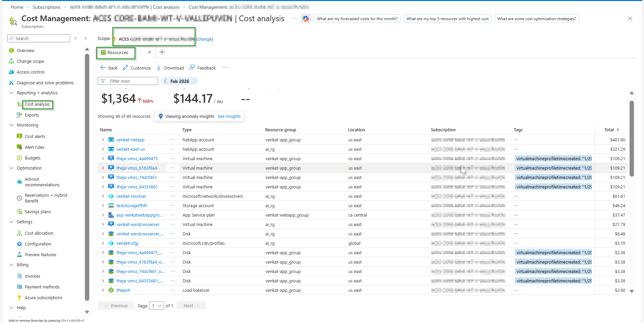Open the venkat-netapp resource link
Image resolution: width=644 pixels, height=323 pixels.
pos(131,140)
